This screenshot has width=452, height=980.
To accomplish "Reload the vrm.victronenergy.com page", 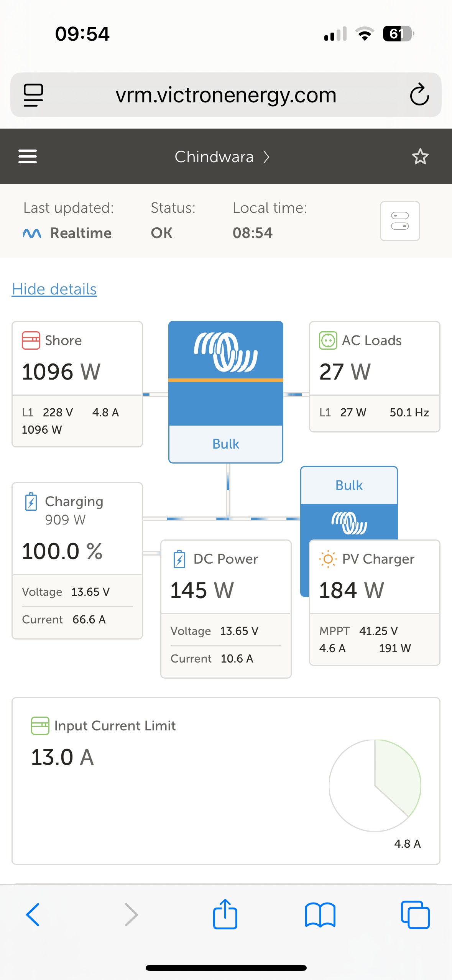I will click(419, 95).
